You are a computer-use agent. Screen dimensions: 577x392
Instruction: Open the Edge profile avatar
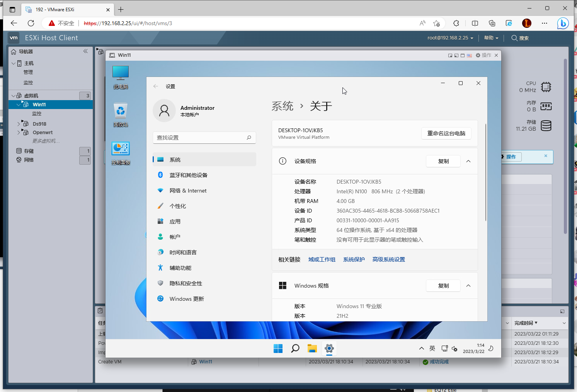tap(526, 23)
